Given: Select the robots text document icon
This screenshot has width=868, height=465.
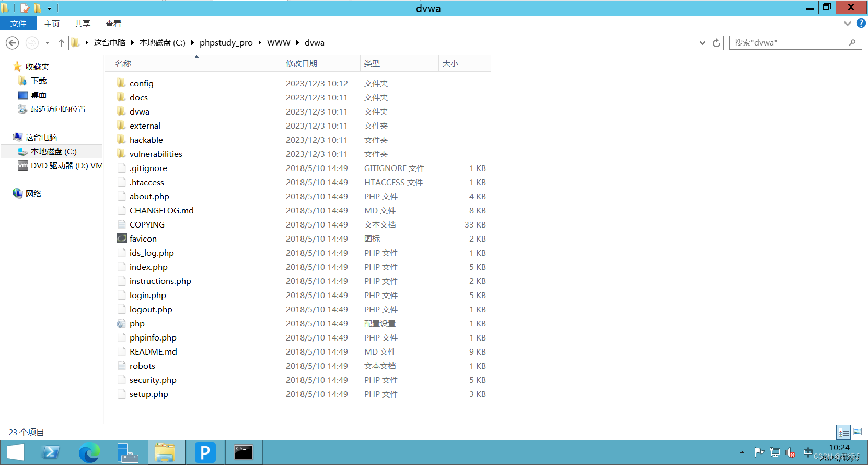Looking at the screenshot, I should coord(122,366).
